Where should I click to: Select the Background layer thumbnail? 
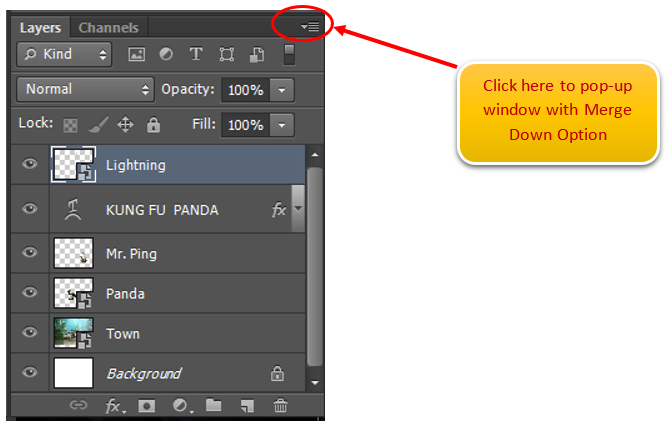pyautogui.click(x=73, y=373)
